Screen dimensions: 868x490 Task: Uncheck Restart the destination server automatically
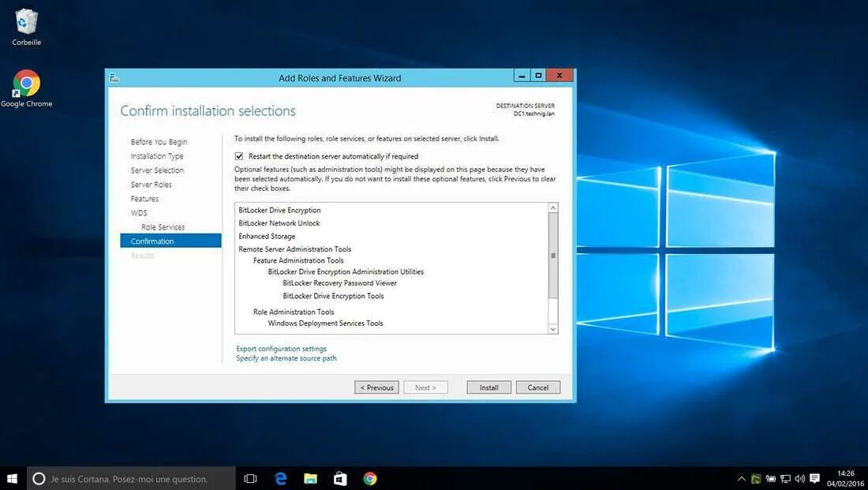pyautogui.click(x=239, y=155)
